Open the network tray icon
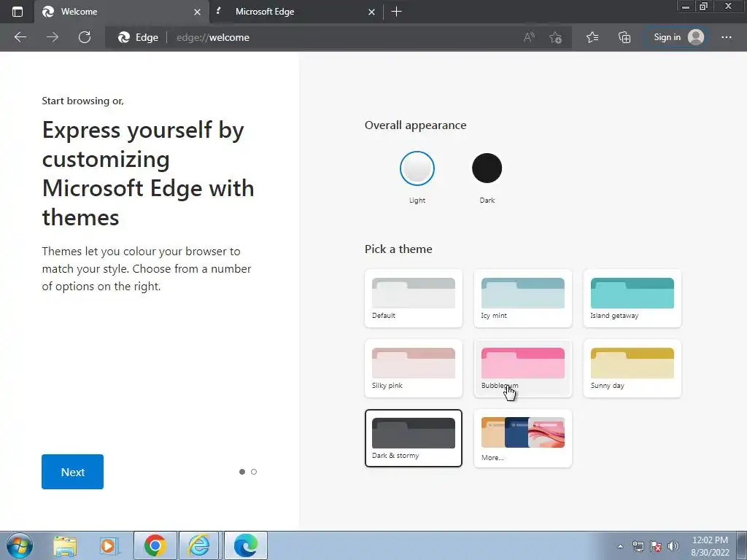 click(x=638, y=546)
